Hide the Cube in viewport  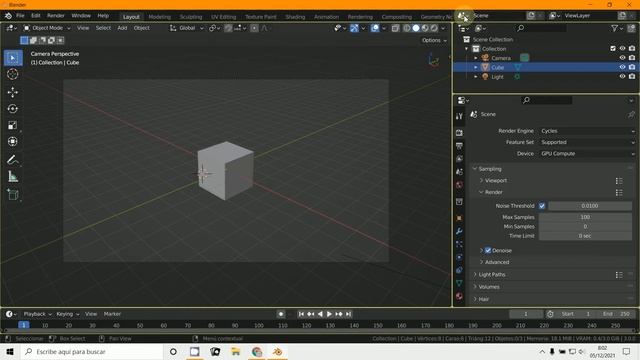pyautogui.click(x=622, y=67)
